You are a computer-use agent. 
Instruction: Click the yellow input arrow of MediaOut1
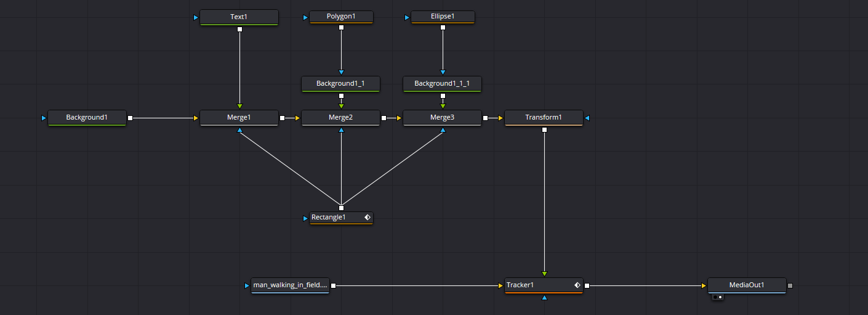(x=704, y=285)
